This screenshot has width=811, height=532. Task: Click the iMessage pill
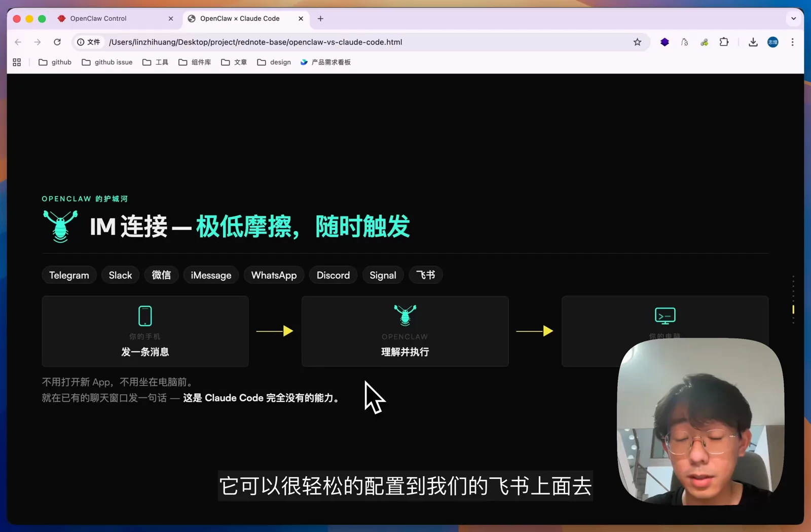[x=211, y=275]
